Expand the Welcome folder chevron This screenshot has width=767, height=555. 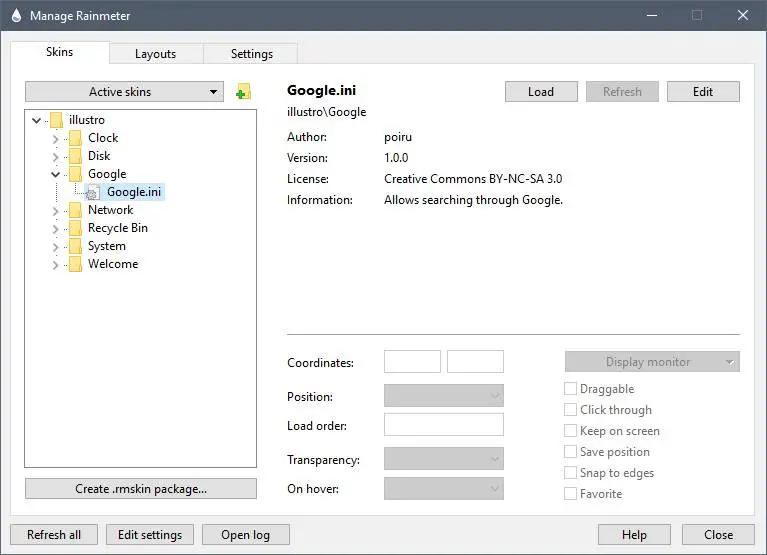(55, 266)
